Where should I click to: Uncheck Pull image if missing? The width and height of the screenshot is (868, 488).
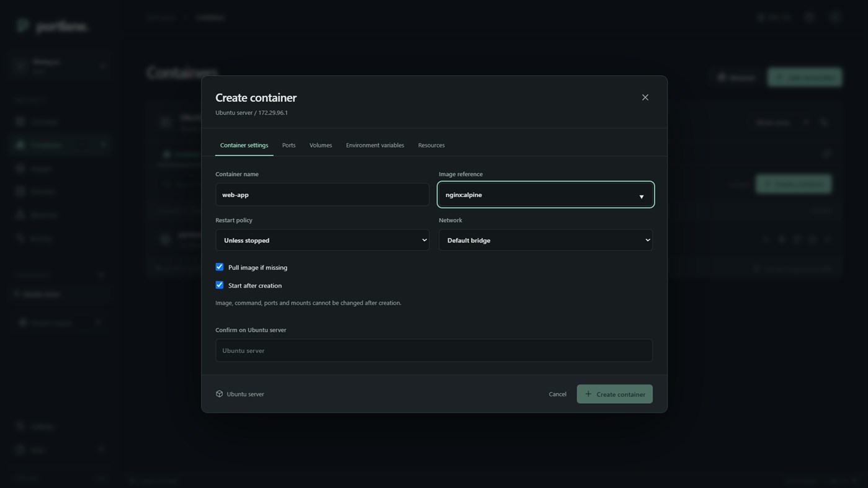220,267
